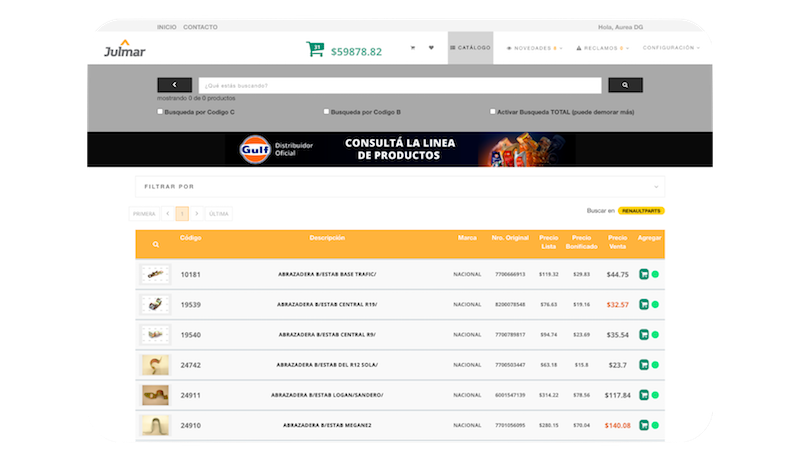
Task: Open the Reclamos dropdown menu
Action: coord(601,48)
